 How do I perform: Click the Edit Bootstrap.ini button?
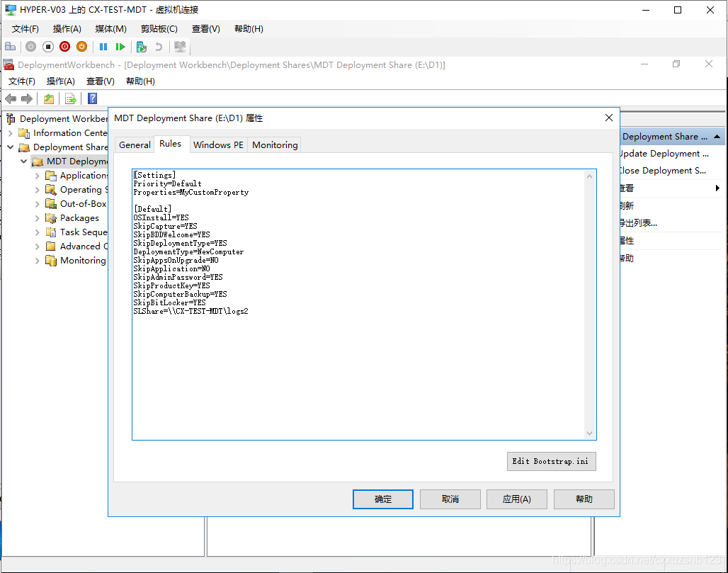551,461
